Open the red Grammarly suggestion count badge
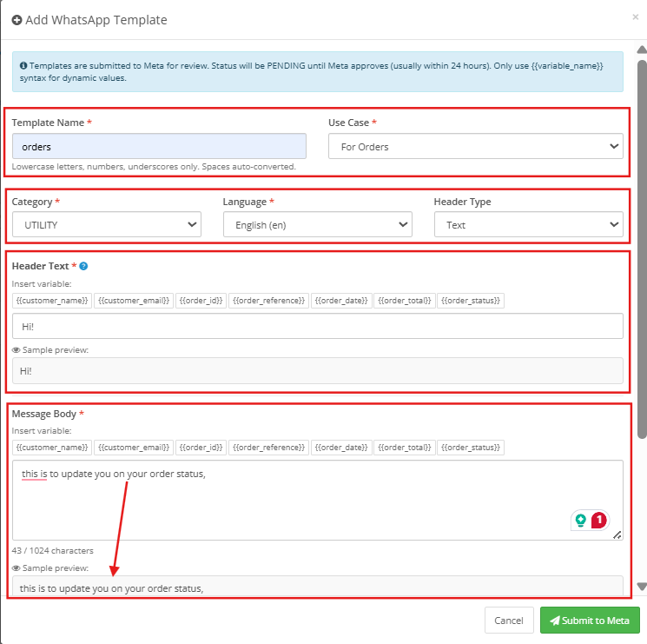Image resolution: width=647 pixels, height=644 pixels. point(599,520)
